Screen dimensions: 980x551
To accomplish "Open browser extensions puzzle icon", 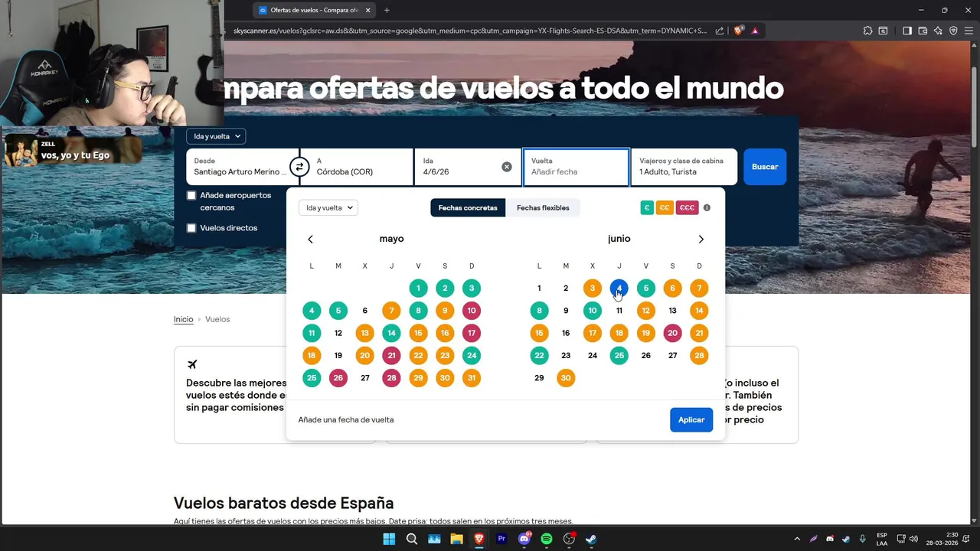I will point(867,31).
